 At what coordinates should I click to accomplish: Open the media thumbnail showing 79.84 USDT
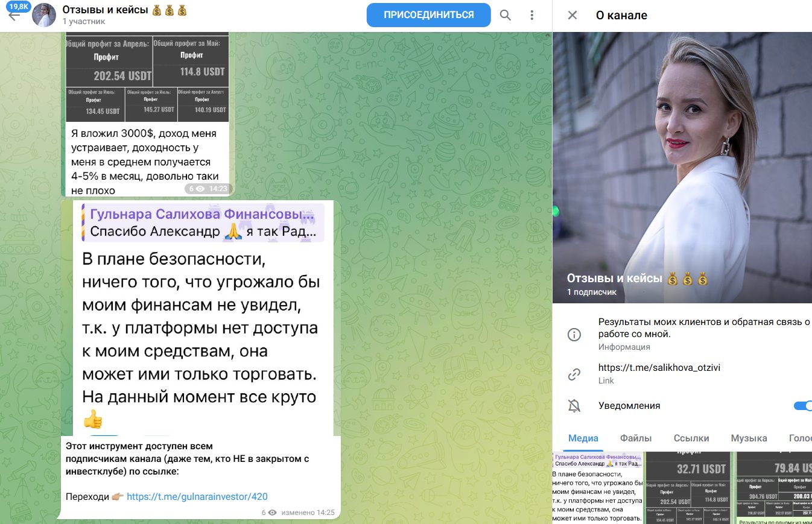pos(775,487)
